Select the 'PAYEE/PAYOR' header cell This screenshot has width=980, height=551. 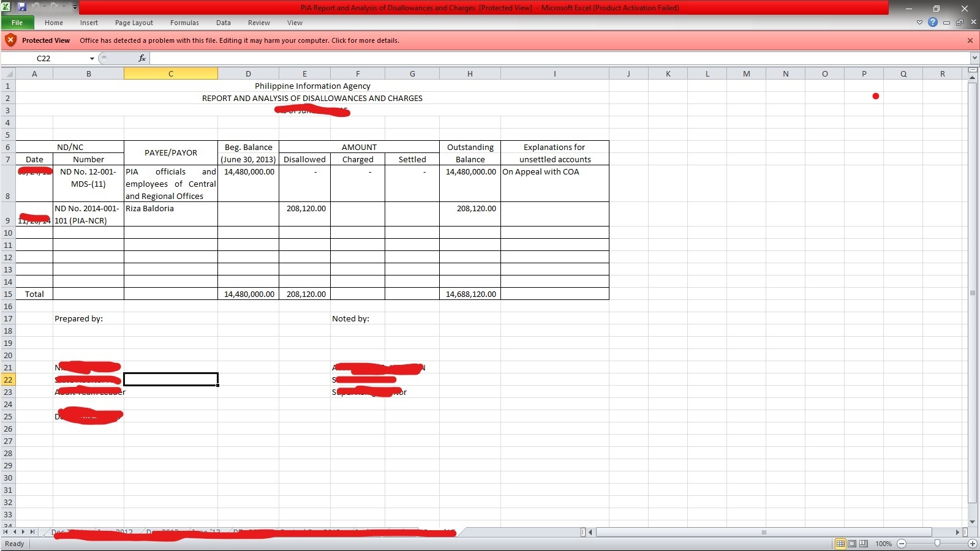(x=171, y=153)
